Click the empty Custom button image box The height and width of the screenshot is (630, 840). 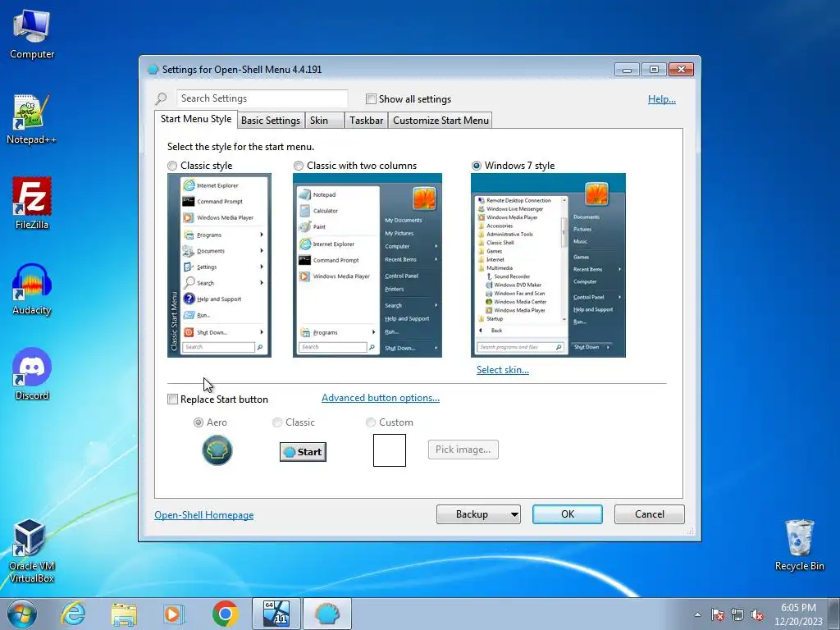tap(390, 450)
